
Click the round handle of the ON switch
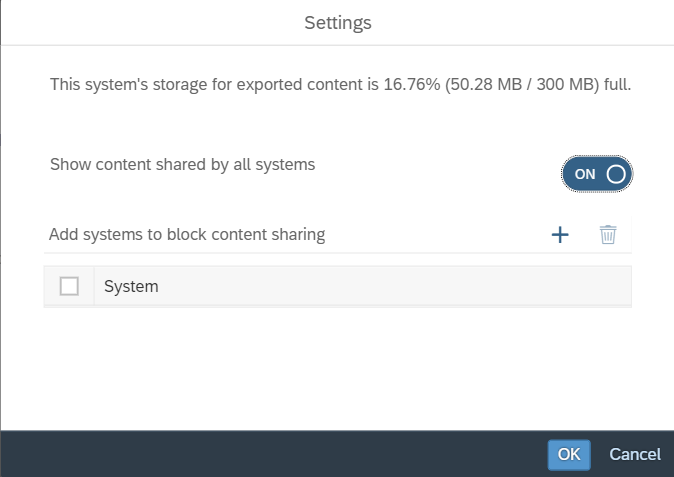[616, 174]
